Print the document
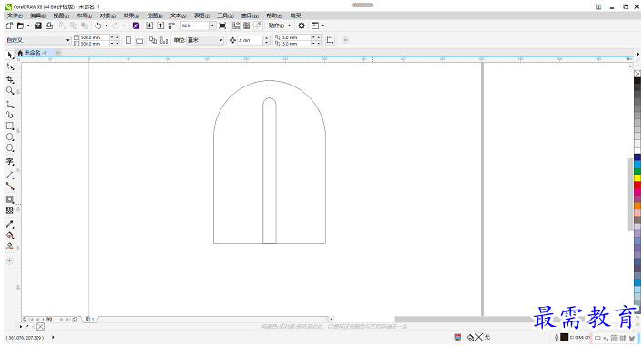The height and width of the screenshot is (346, 644). [49, 25]
